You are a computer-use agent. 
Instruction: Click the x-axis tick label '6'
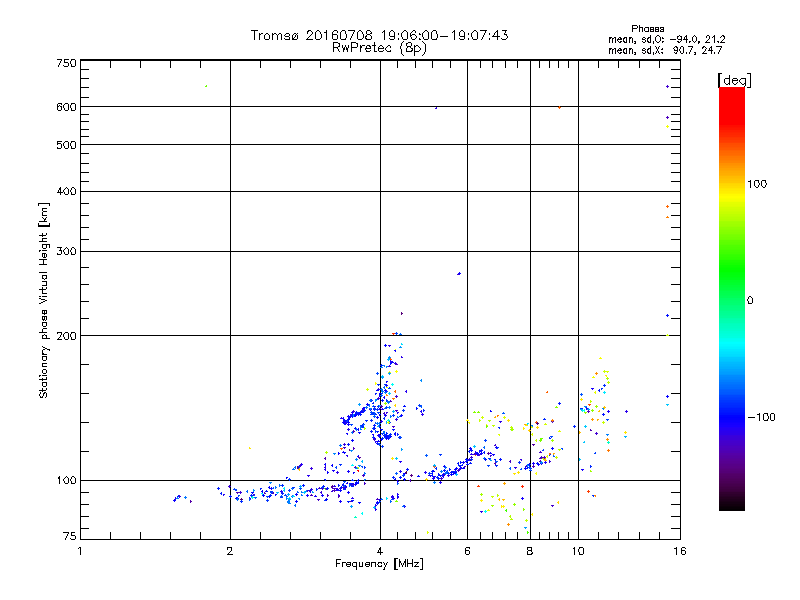[467, 551]
